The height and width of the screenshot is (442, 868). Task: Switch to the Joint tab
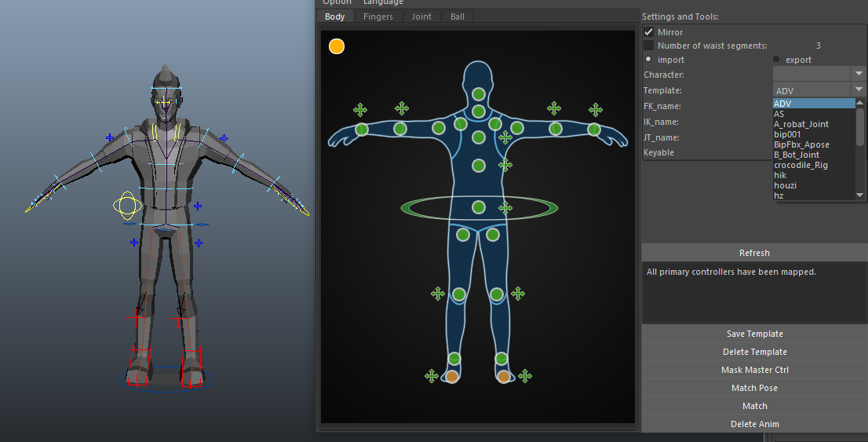pyautogui.click(x=421, y=16)
